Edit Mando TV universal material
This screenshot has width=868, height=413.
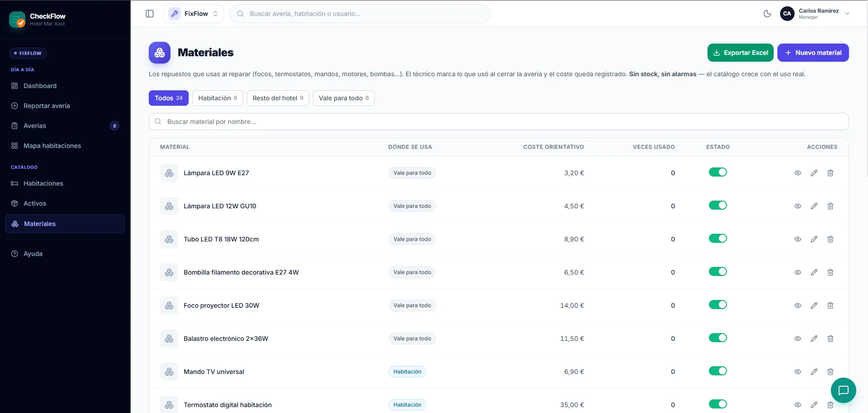click(814, 372)
